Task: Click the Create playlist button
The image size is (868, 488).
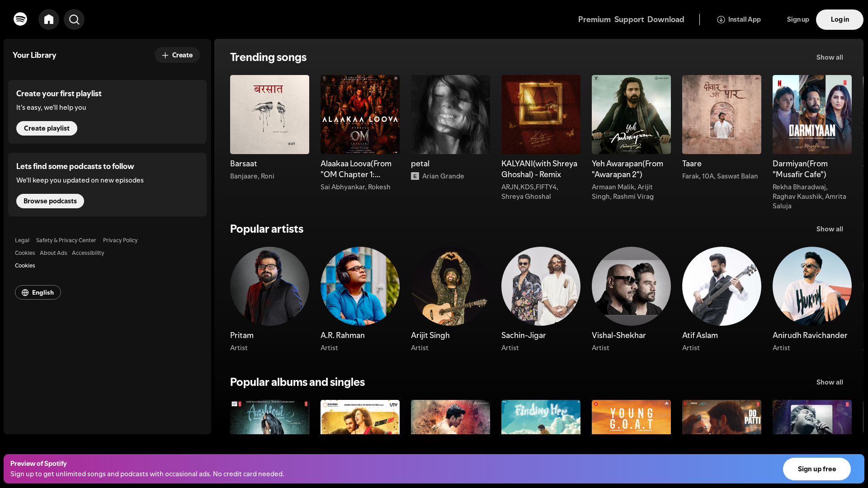Action: [47, 128]
